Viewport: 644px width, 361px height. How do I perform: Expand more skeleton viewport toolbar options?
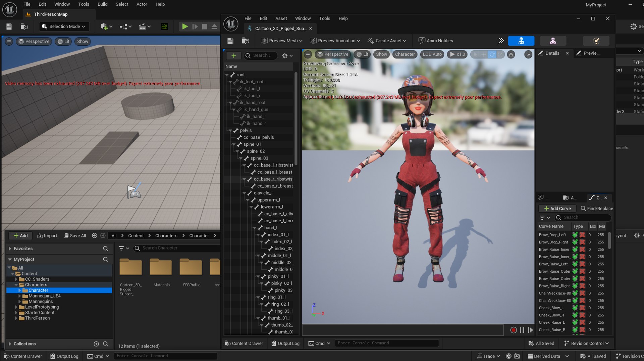(528, 54)
